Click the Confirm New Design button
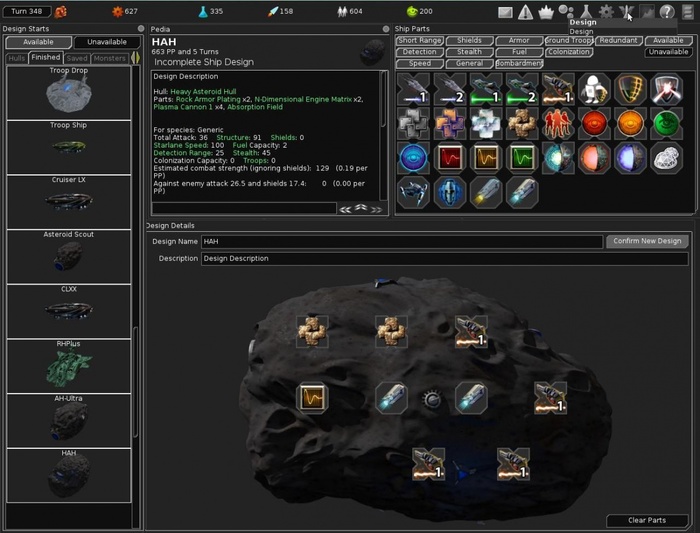The image size is (700, 533). [646, 241]
